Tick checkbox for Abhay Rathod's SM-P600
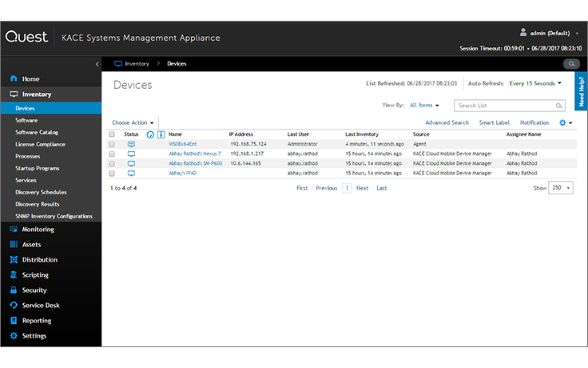The width and height of the screenshot is (588, 368). [112, 164]
